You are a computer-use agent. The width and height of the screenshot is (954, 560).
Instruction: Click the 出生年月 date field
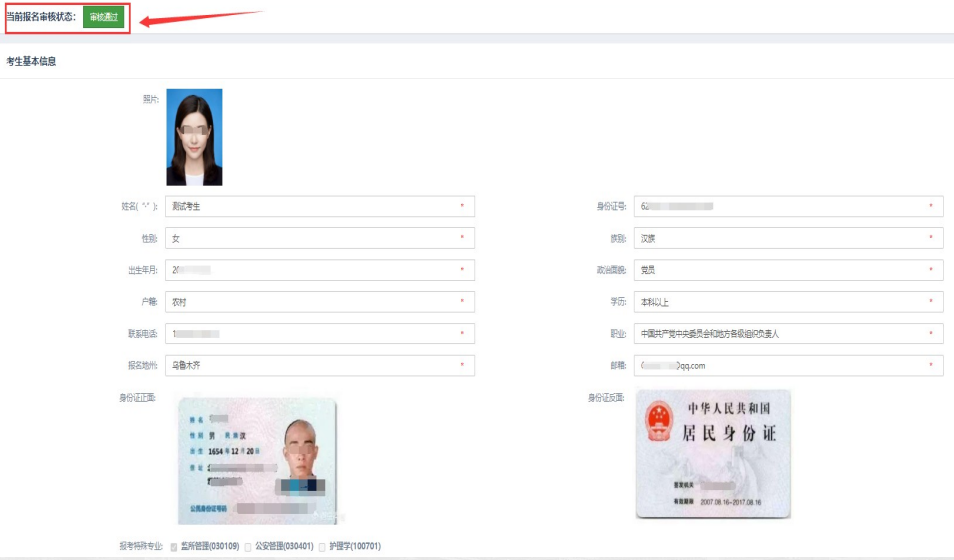[319, 270]
